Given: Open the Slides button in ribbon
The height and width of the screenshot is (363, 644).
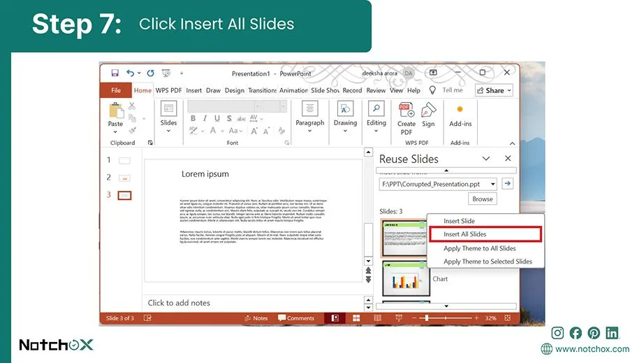Looking at the screenshot, I should click(x=168, y=116).
